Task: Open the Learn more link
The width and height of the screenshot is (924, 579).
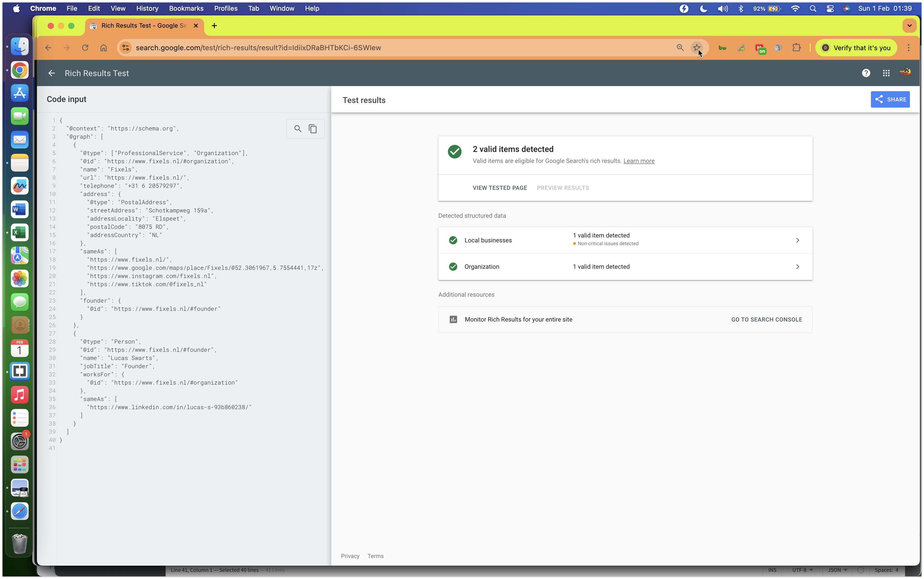Action: click(638, 161)
